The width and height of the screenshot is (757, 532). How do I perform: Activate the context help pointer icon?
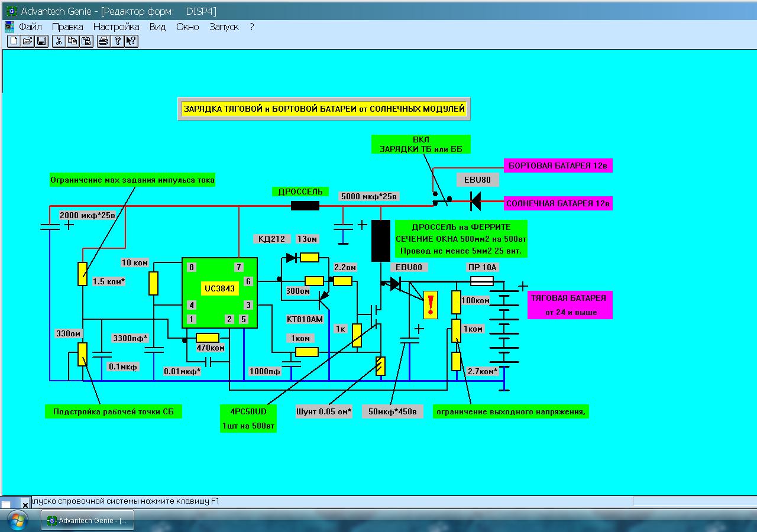click(x=131, y=41)
